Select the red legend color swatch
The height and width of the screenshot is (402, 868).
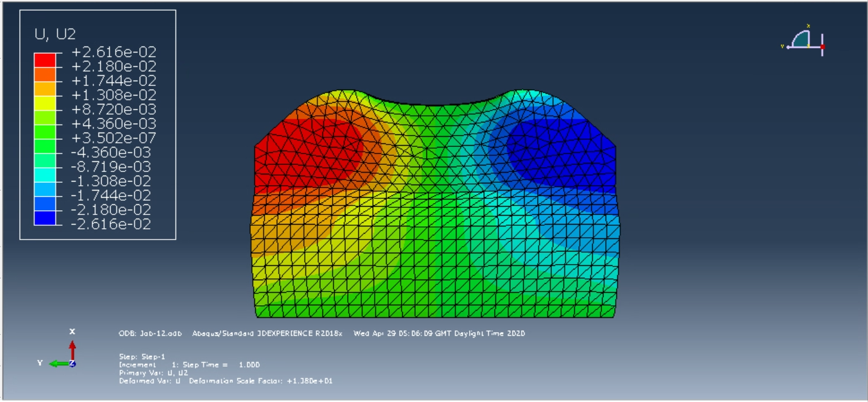pyautogui.click(x=45, y=60)
